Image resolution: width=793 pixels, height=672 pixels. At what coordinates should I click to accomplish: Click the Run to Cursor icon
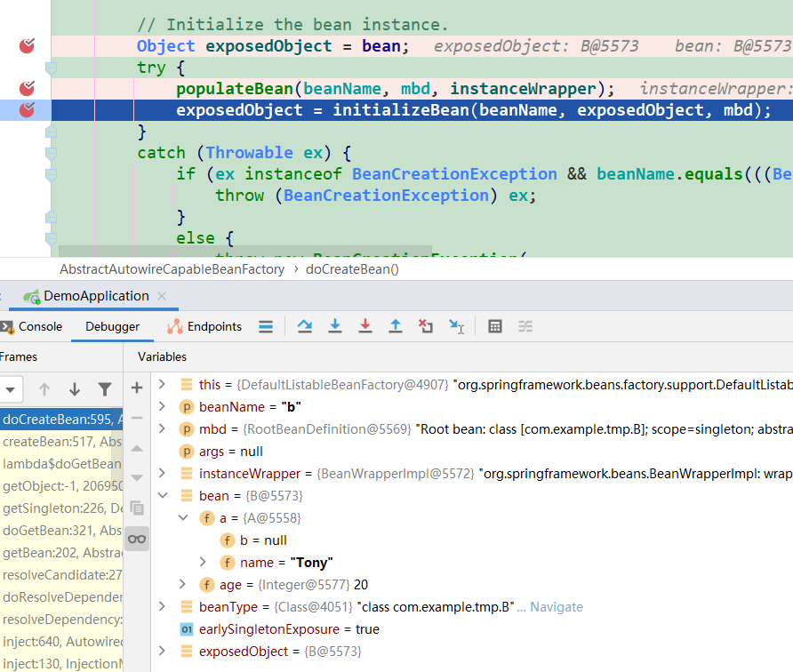point(456,326)
